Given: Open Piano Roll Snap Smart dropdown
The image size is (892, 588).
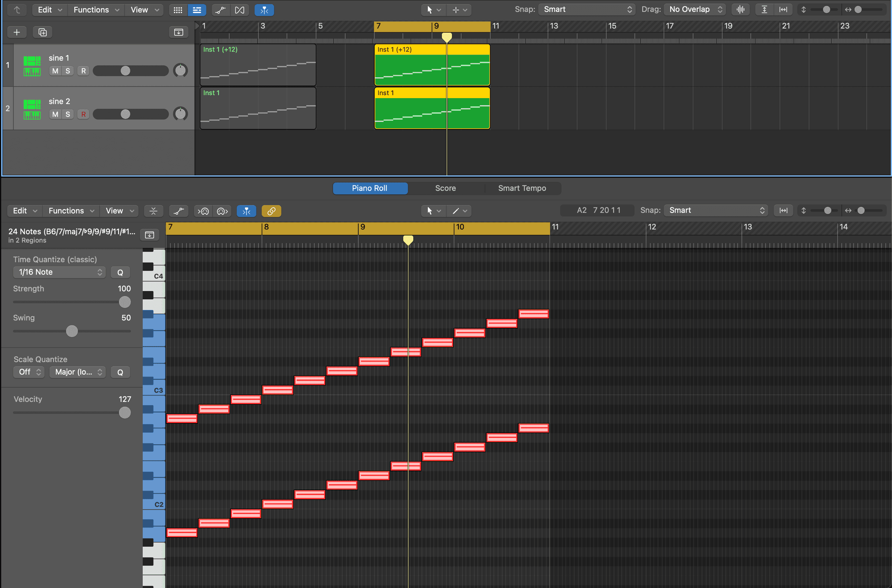Looking at the screenshot, I should pyautogui.click(x=716, y=210).
